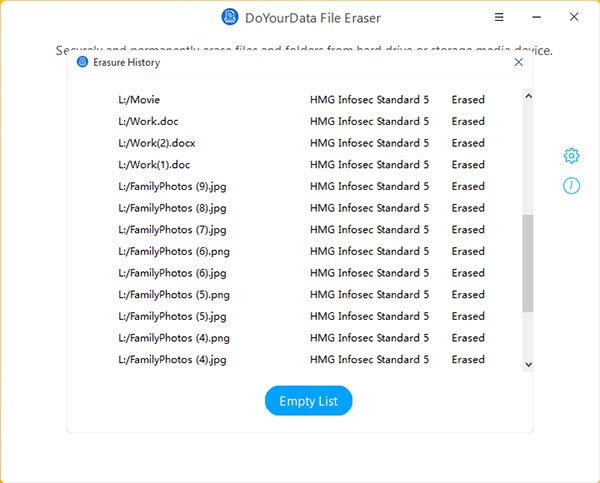Select L:/FamilyPhotos (4).png entry

tap(174, 338)
